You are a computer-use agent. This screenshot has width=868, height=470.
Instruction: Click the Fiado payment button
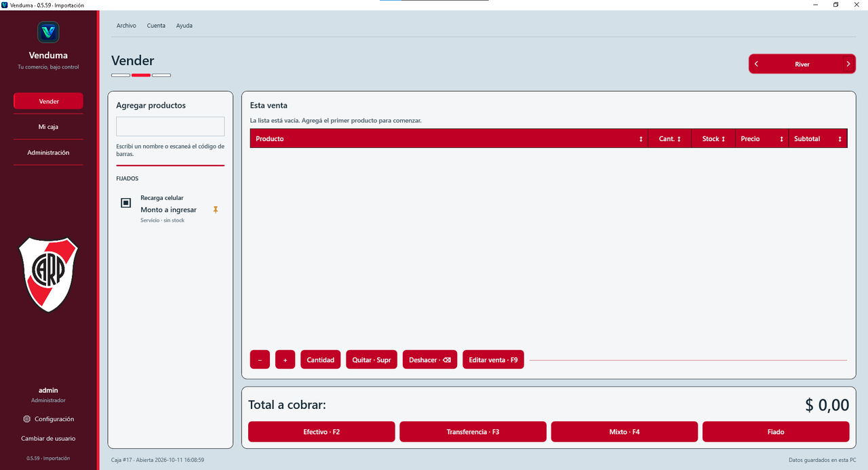pos(776,431)
